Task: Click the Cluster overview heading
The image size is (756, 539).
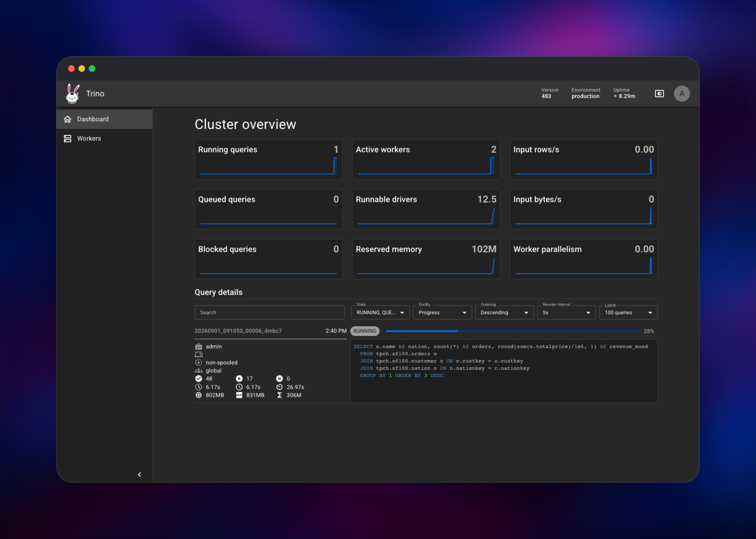Action: (x=245, y=124)
